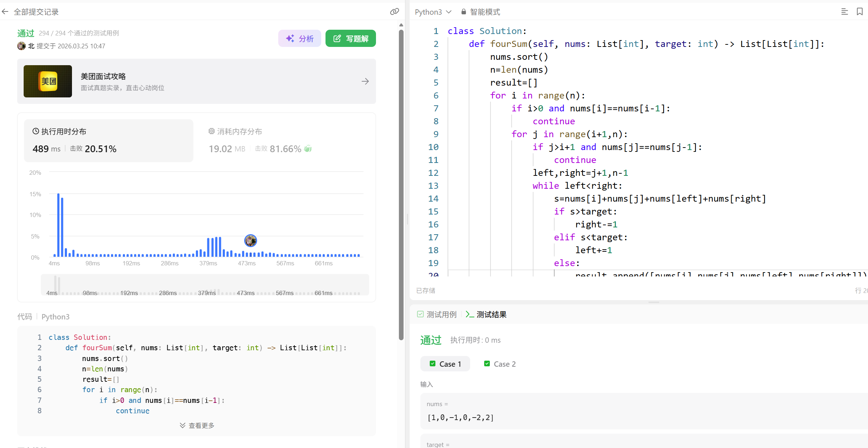Image resolution: width=868 pixels, height=448 pixels.
Task: Open the Python3 language dropdown
Action: [x=433, y=12]
